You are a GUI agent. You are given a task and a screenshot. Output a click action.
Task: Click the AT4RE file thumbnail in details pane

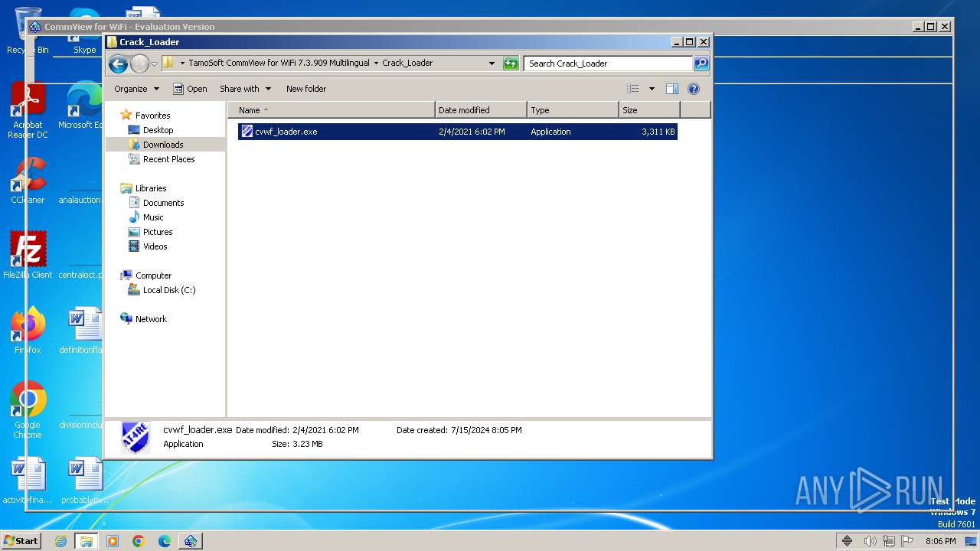(x=136, y=439)
